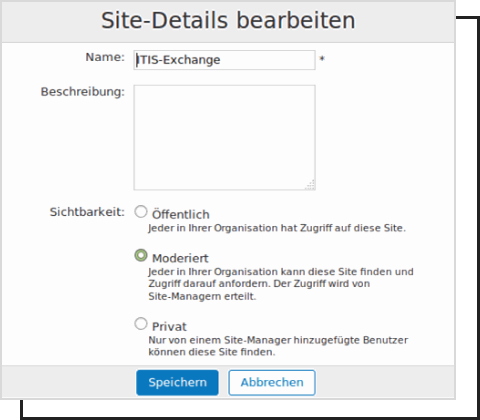Click the Beschreibung: field label
The image size is (480, 420).
click(x=83, y=92)
